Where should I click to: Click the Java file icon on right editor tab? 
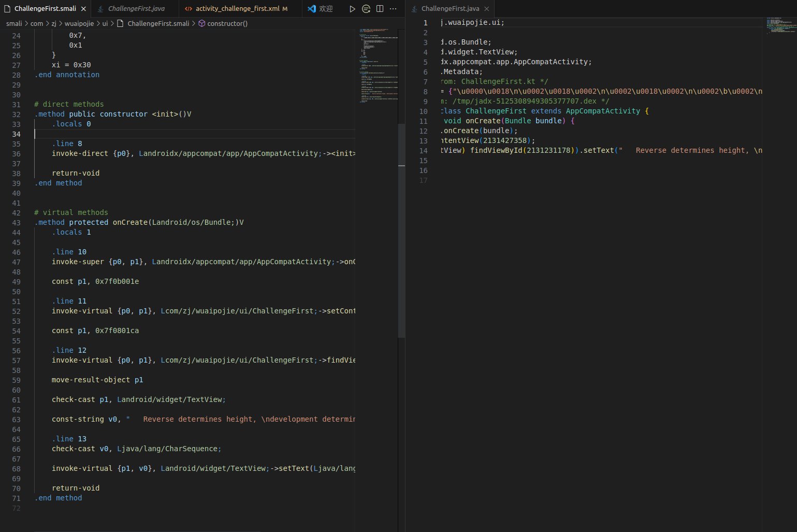point(414,9)
